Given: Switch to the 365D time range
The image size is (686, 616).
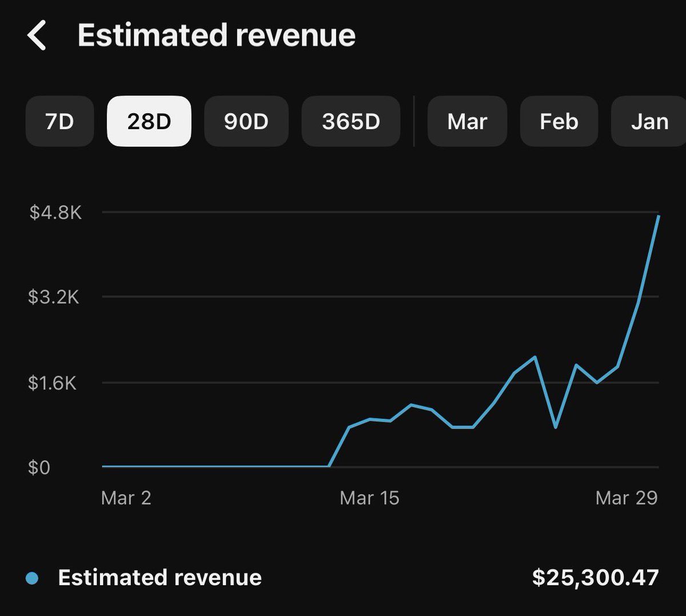Looking at the screenshot, I should [350, 121].
